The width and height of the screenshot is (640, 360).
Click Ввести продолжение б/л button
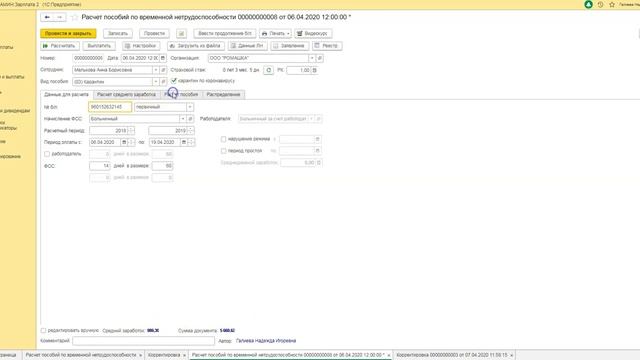pyautogui.click(x=225, y=33)
